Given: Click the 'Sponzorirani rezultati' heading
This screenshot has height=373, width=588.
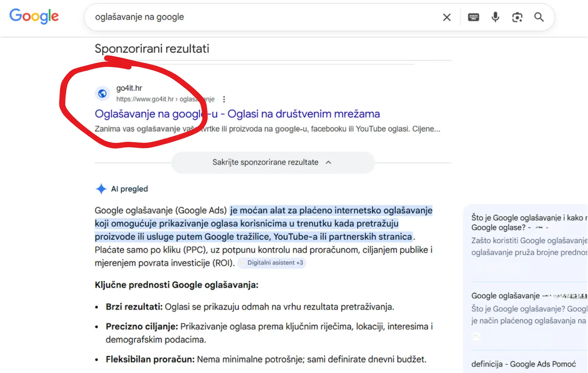Looking at the screenshot, I should [x=152, y=49].
